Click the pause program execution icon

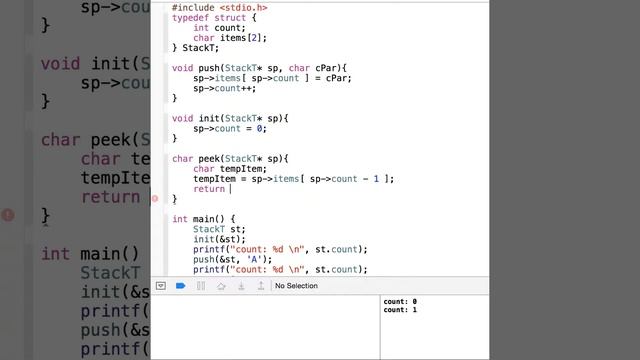click(201, 286)
